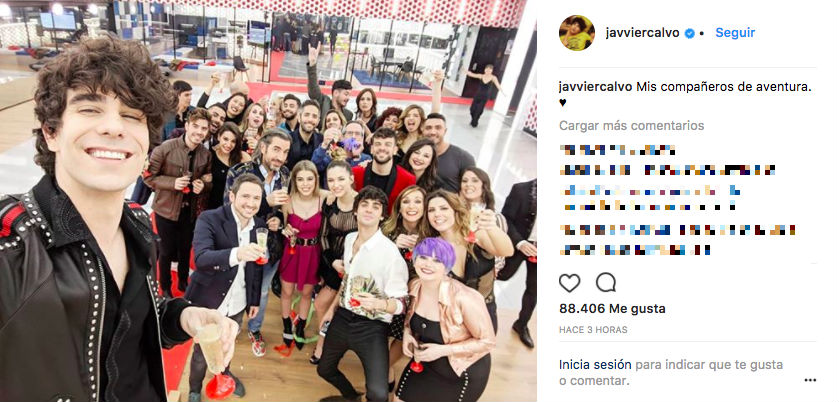Screen dimensions: 839x402
Task: Click the Seguir follow button
Action: pyautogui.click(x=735, y=33)
